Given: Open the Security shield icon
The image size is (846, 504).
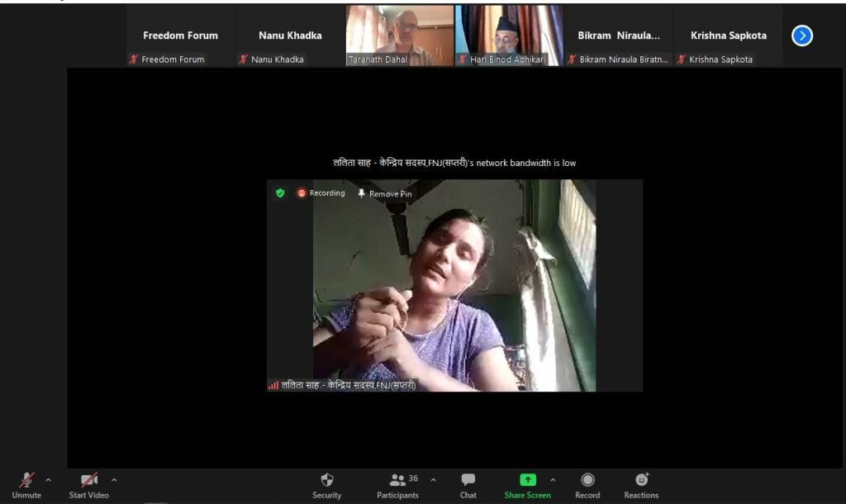Looking at the screenshot, I should (x=326, y=480).
